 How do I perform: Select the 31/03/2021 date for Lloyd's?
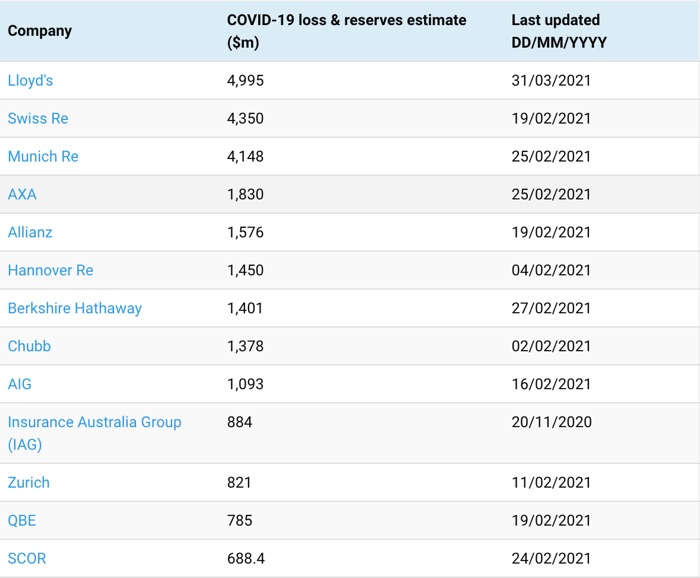coord(551,81)
